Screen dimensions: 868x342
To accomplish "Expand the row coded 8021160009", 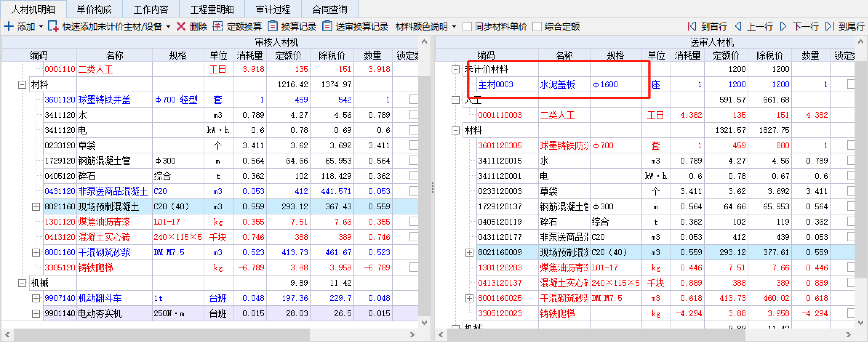I will (469, 253).
